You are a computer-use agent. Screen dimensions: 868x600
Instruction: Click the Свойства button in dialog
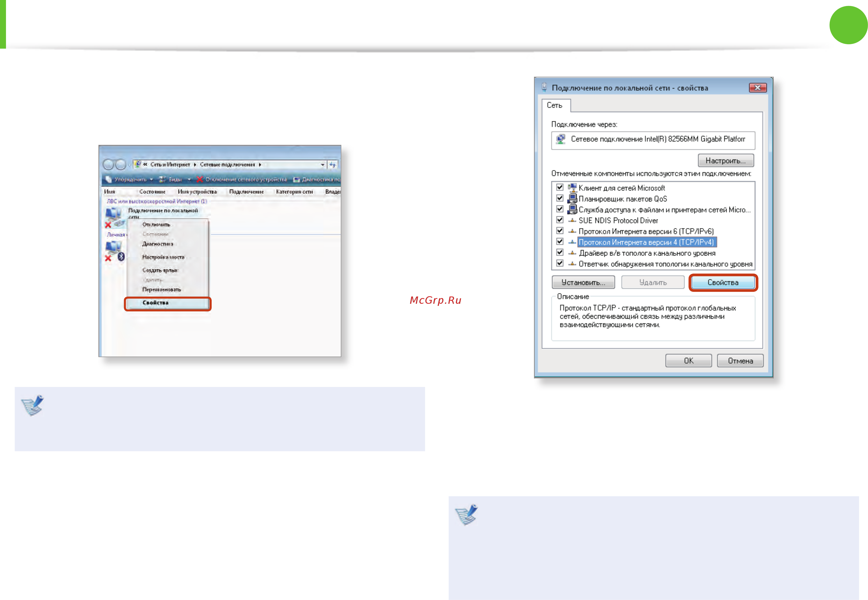coord(722,282)
